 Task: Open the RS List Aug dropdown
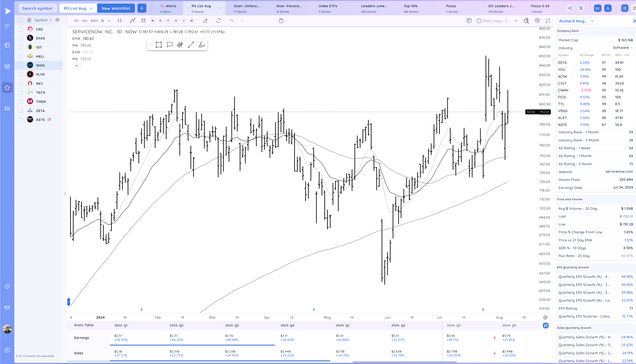click(78, 8)
